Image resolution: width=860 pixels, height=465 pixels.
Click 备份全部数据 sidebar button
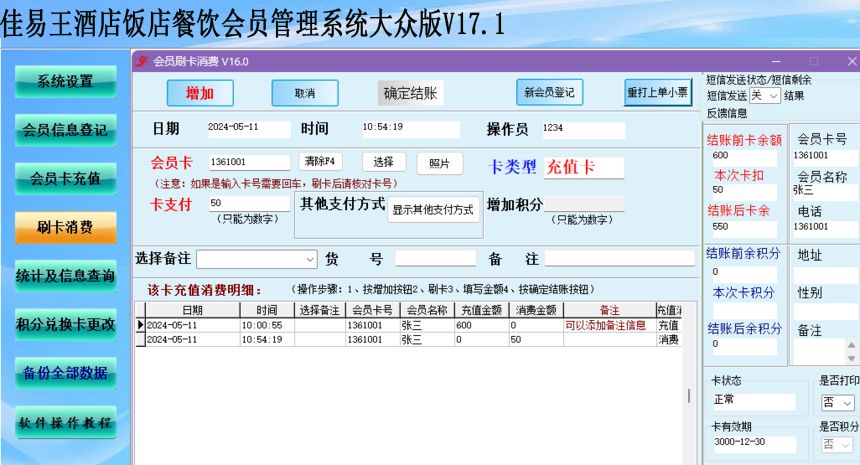65,373
